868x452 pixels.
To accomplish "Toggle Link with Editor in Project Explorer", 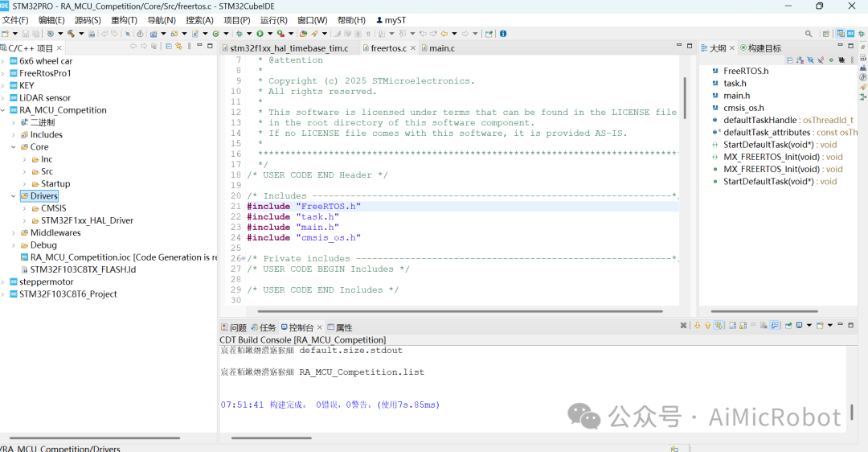I will 178,46.
